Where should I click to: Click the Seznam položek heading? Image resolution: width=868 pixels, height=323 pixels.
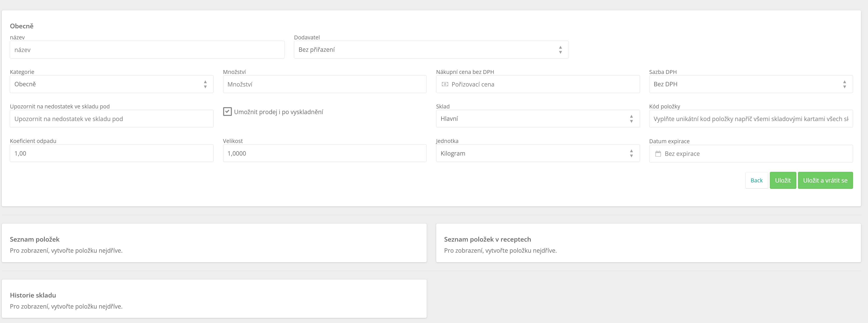coord(35,239)
